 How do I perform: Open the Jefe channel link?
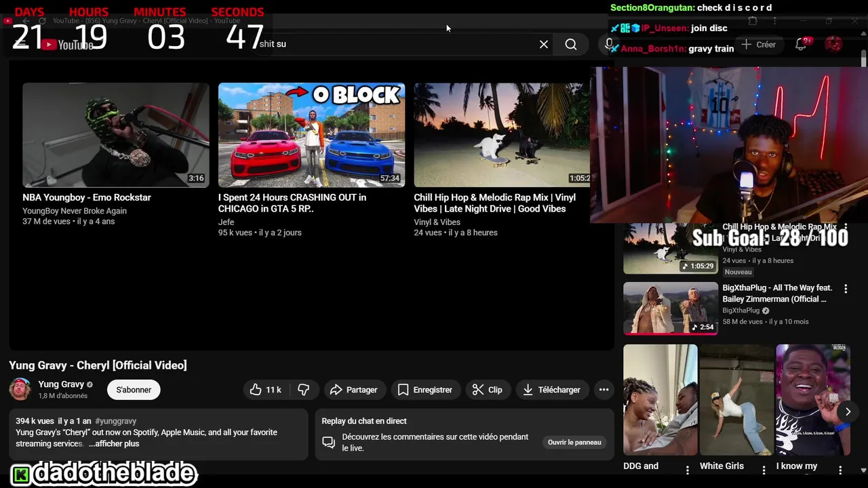coord(226,222)
